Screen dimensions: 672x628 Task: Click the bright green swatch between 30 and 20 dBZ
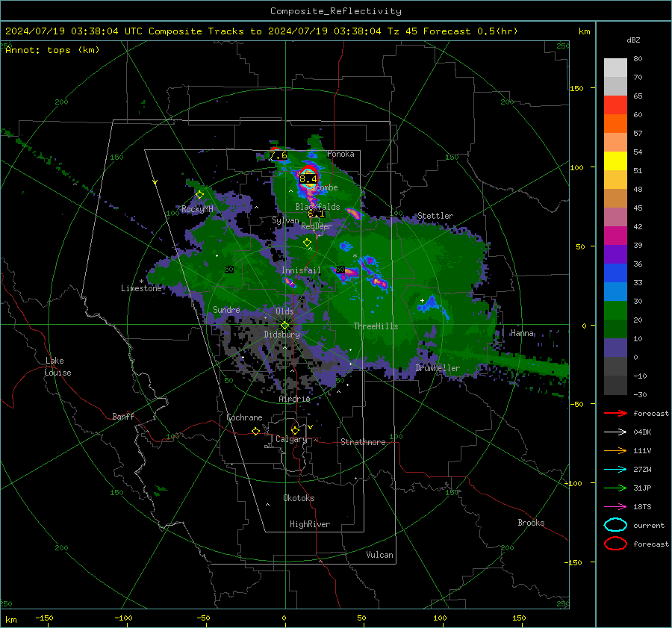pyautogui.click(x=615, y=311)
